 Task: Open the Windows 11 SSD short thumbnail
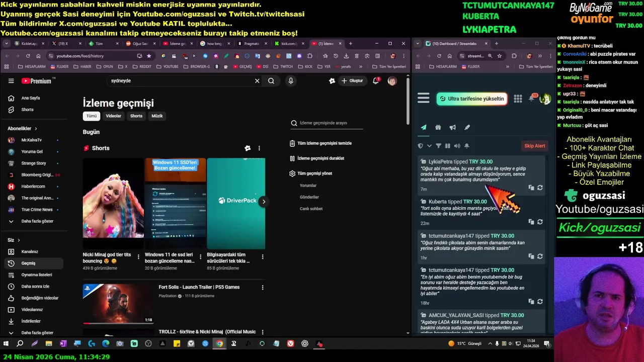pyautogui.click(x=175, y=204)
